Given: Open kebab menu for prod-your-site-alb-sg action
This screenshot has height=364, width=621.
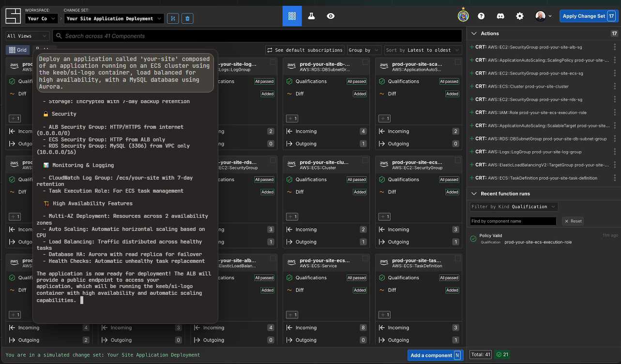Looking at the screenshot, I should pyautogui.click(x=615, y=47).
